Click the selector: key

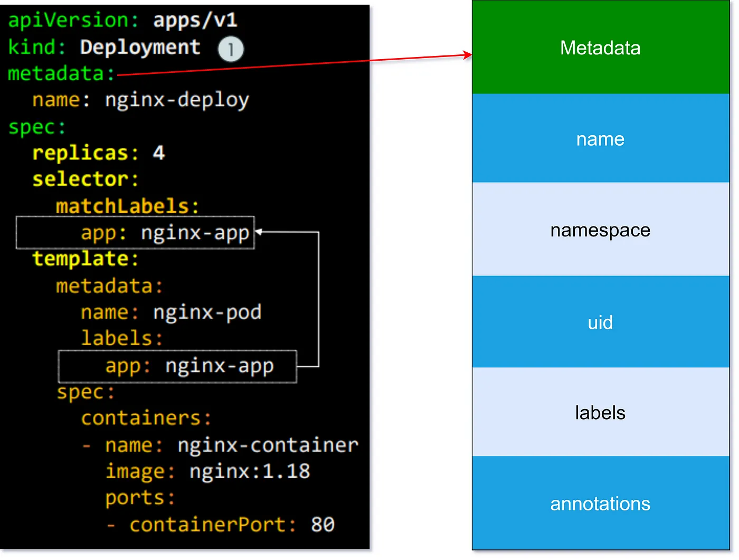(x=85, y=179)
